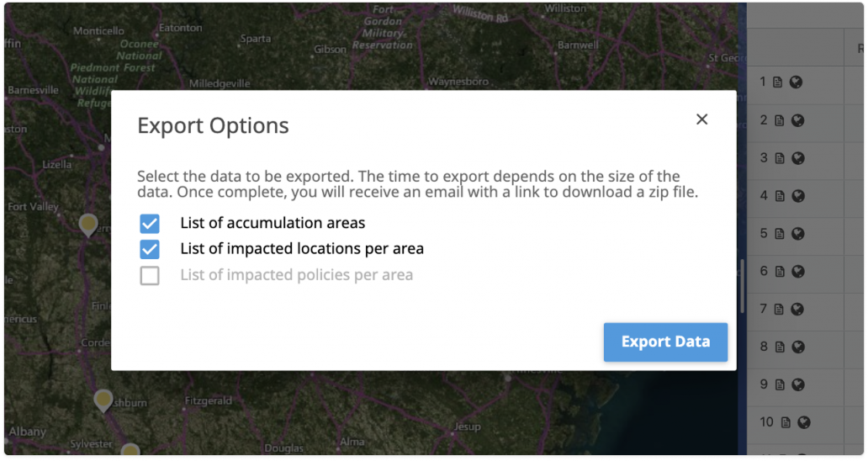Select the map pin near Fort Valley
The height and width of the screenshot is (461, 868).
(x=88, y=224)
